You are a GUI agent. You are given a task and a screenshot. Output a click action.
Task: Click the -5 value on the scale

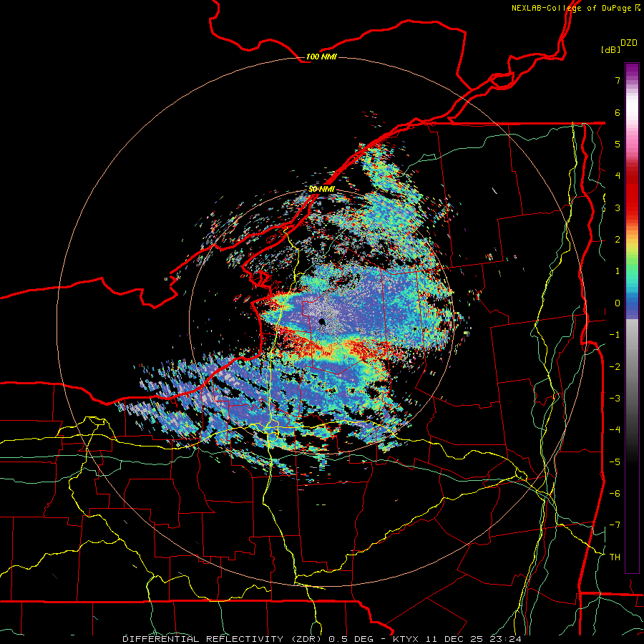pyautogui.click(x=615, y=462)
